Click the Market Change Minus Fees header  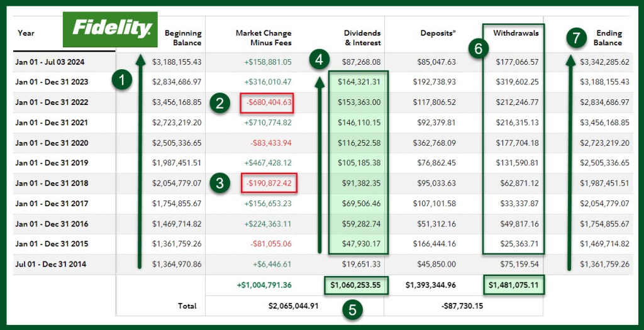click(264, 38)
